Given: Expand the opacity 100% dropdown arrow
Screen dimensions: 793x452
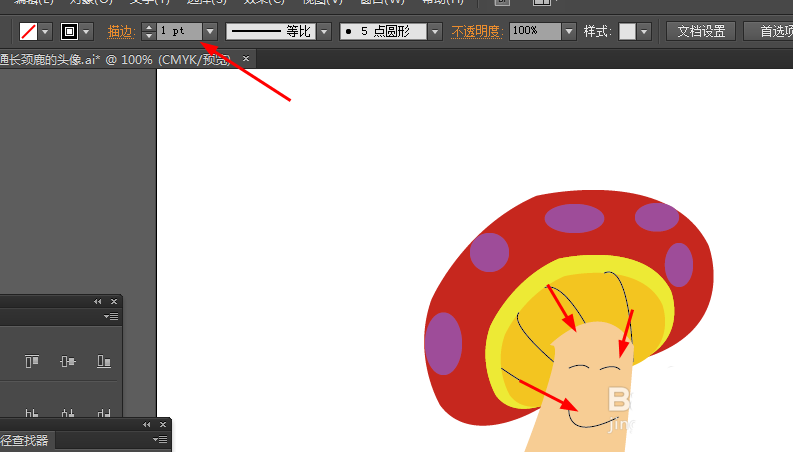Looking at the screenshot, I should pyautogui.click(x=569, y=31).
